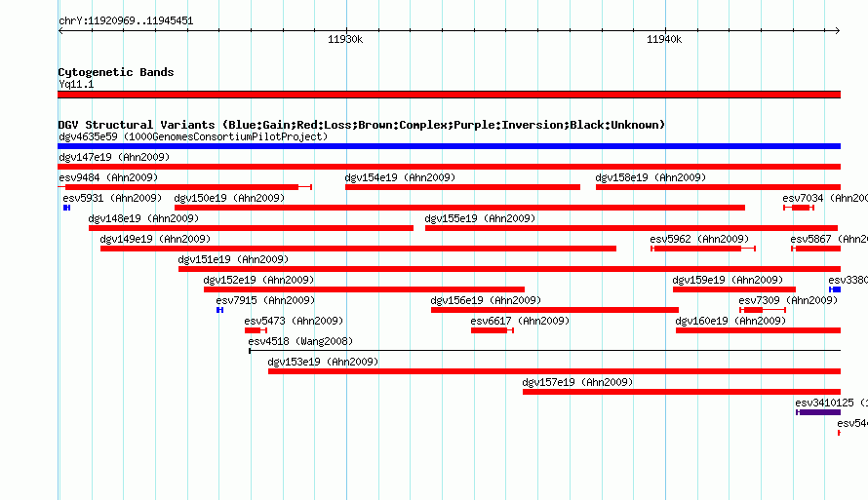868x500 pixels.
Task: Click the esv5962 variant bar
Action: [x=703, y=249]
